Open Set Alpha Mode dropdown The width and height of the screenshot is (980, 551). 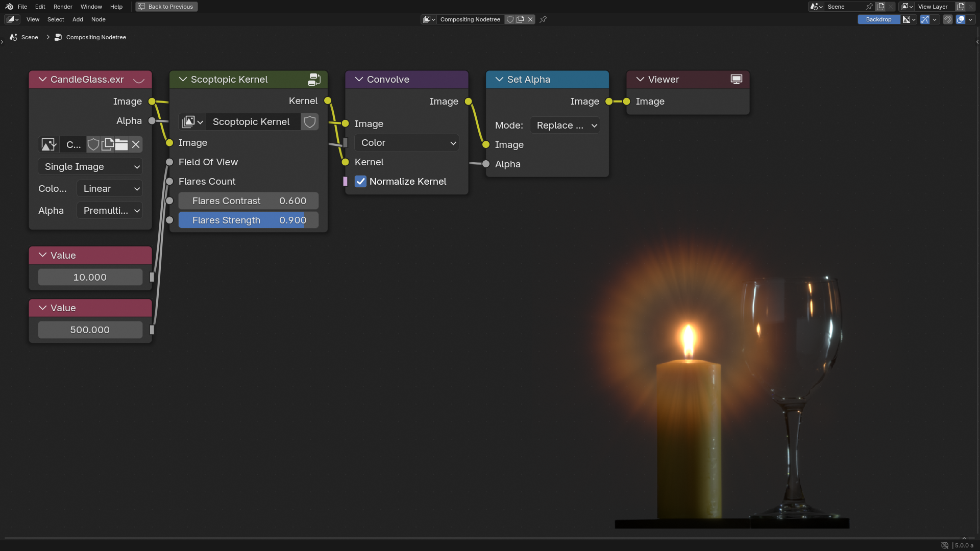(565, 126)
